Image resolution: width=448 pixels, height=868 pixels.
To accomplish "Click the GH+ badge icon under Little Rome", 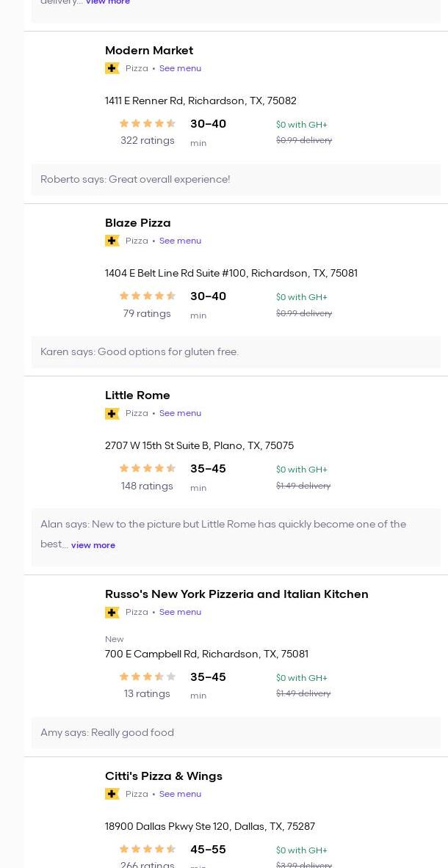I will click(112, 413).
